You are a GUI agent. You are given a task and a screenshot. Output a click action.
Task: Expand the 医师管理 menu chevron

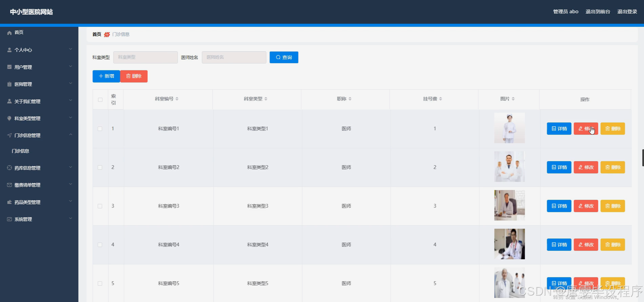click(71, 83)
